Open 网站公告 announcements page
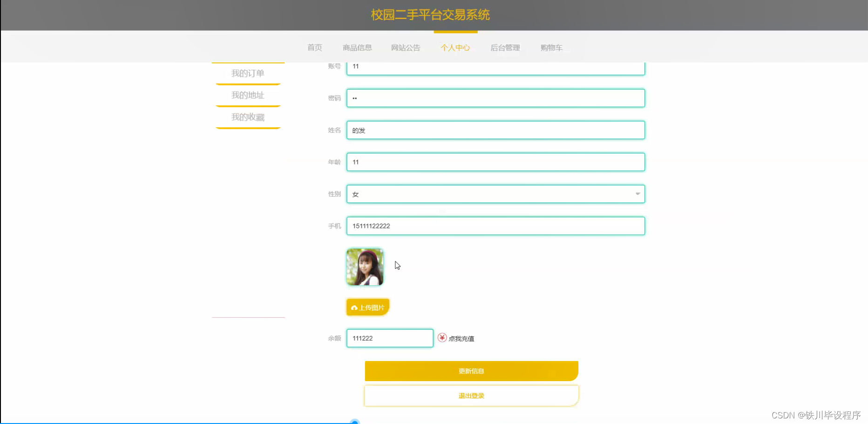Viewport: 868px width, 424px height. pyautogui.click(x=405, y=48)
